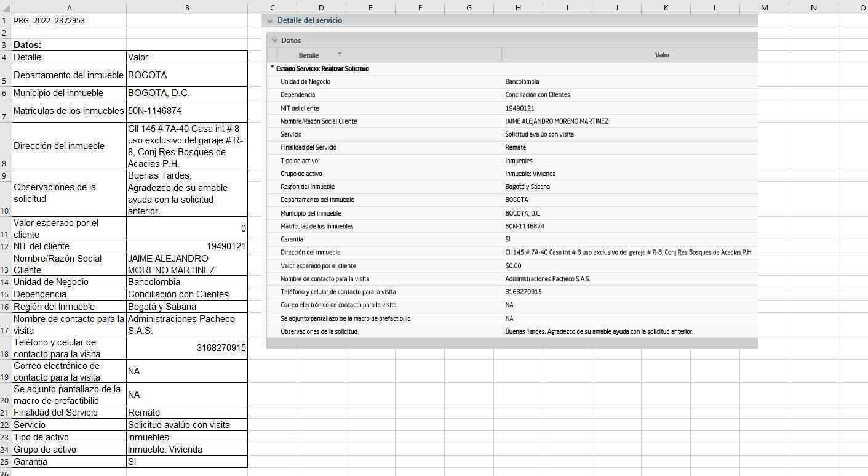The width and height of the screenshot is (868, 476).
Task: Select the 'Solicitud avalúo con visita' cell
Action: [187, 425]
